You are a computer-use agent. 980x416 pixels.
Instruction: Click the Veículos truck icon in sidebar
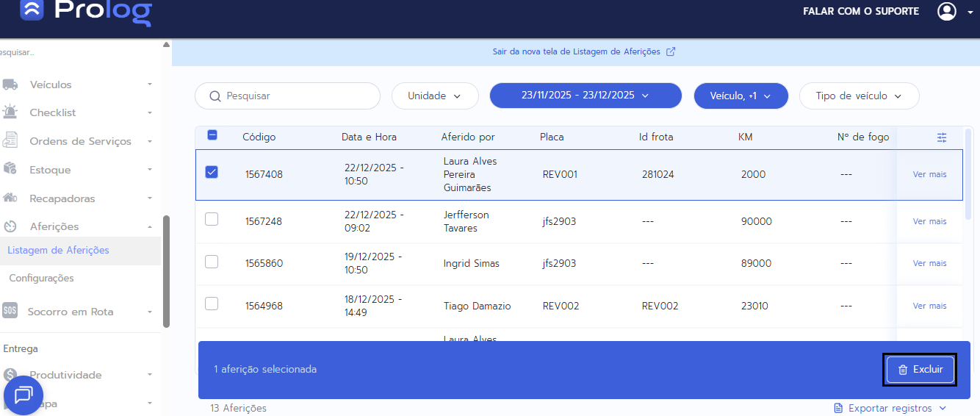click(x=10, y=85)
